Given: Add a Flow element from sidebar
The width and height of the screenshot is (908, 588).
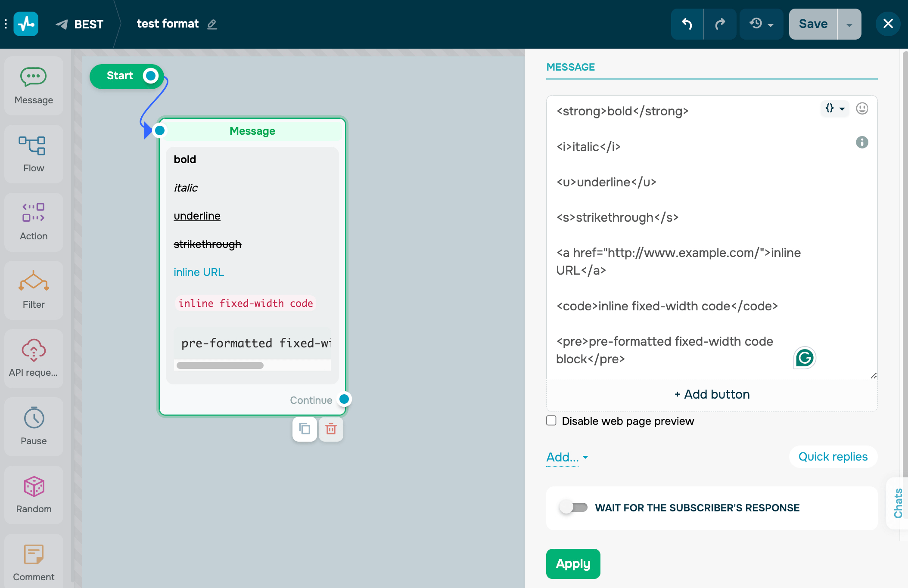Looking at the screenshot, I should point(34,154).
